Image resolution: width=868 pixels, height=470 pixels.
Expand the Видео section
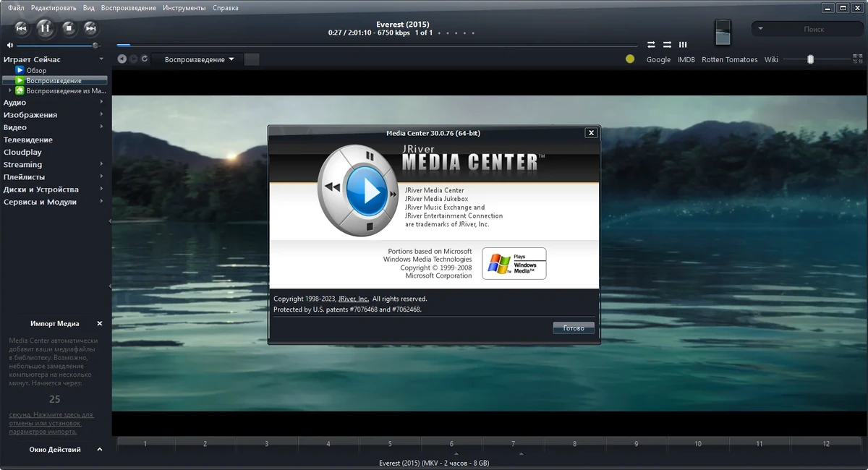click(101, 127)
